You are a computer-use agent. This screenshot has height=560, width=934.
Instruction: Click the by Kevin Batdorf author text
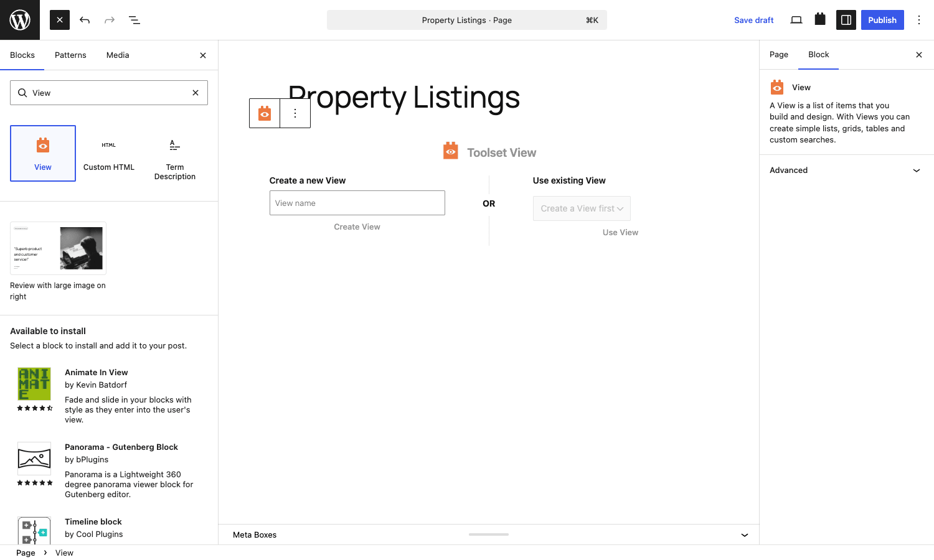click(96, 385)
